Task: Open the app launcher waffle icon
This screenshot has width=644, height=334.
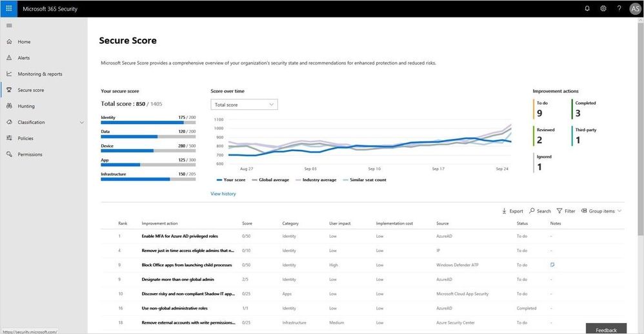Action: tap(8, 8)
